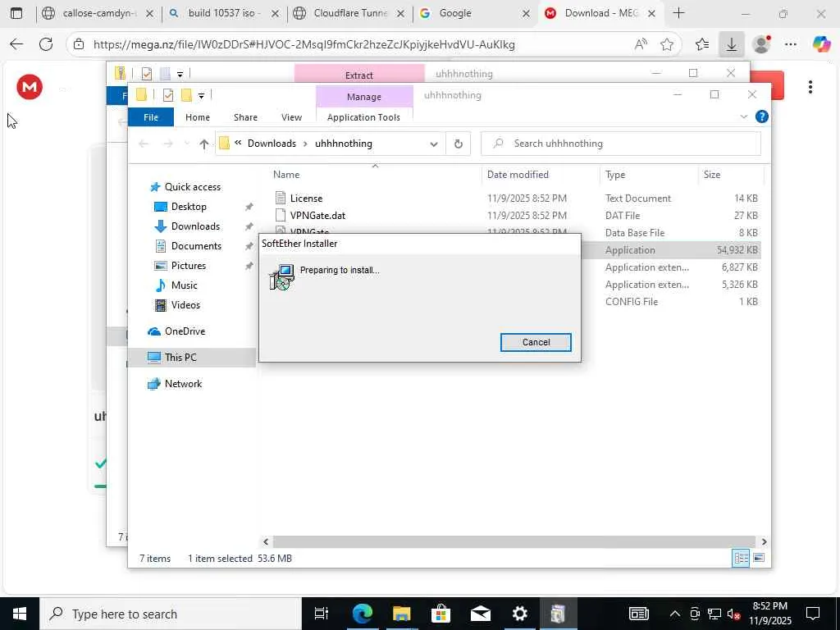
Task: Click New folder icon in quick access toolbar
Action: click(x=186, y=95)
